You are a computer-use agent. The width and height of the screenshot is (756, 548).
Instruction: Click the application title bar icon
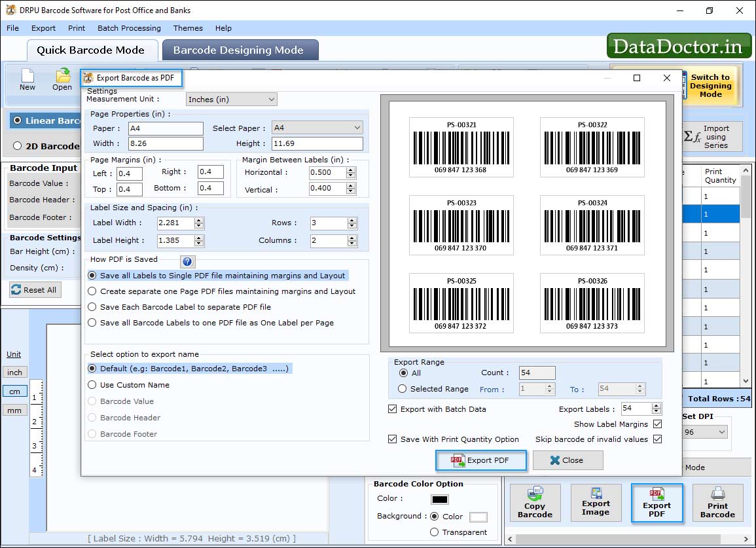[x=10, y=10]
